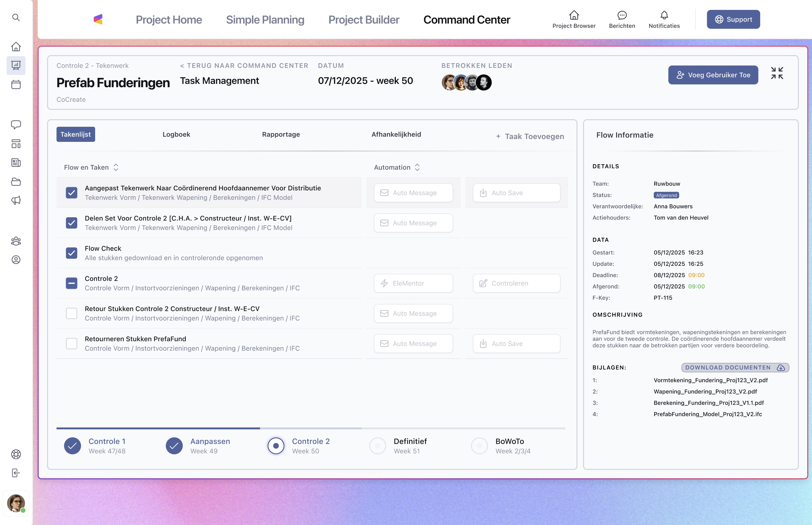Click the Notificaties bell icon
Screen dimensions: 812x525
pyautogui.click(x=664, y=15)
